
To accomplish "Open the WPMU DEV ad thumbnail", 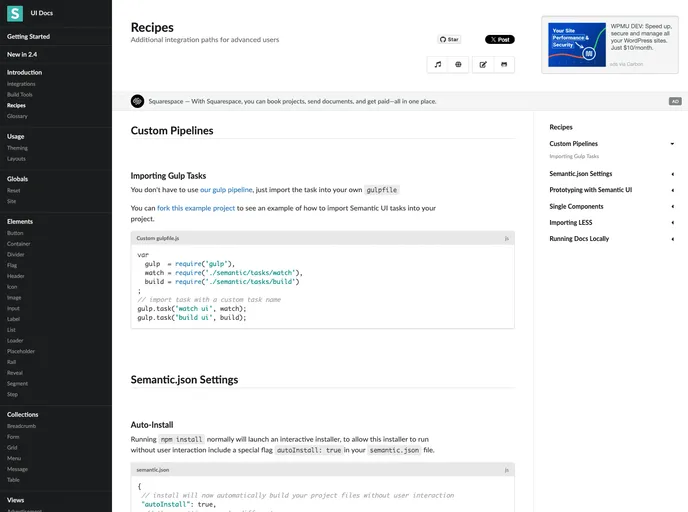I will pyautogui.click(x=577, y=45).
